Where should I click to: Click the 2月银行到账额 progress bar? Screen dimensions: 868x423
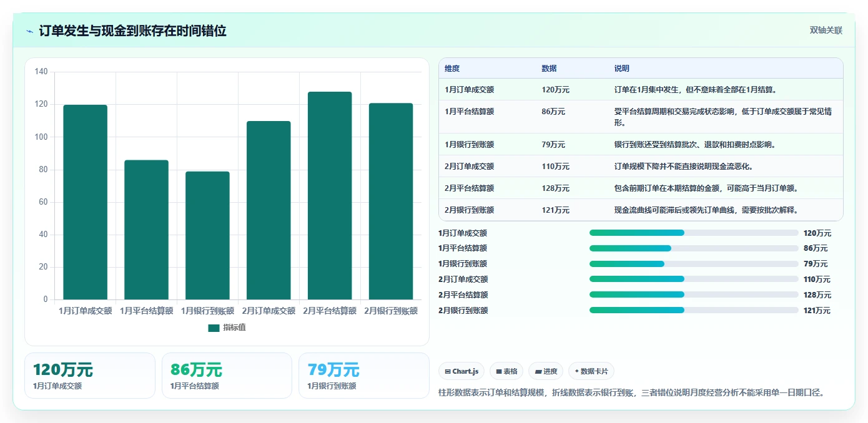point(694,310)
